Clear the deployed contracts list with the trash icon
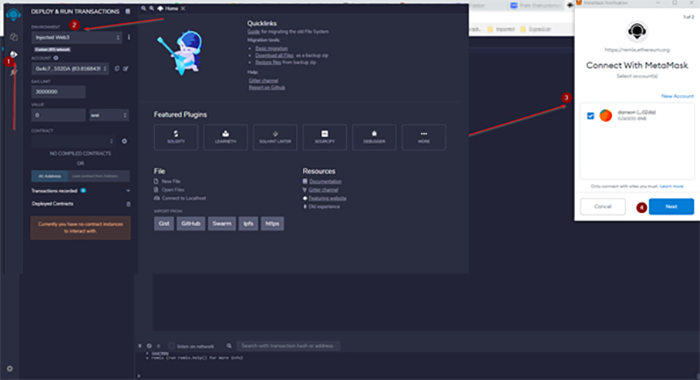 (128, 204)
